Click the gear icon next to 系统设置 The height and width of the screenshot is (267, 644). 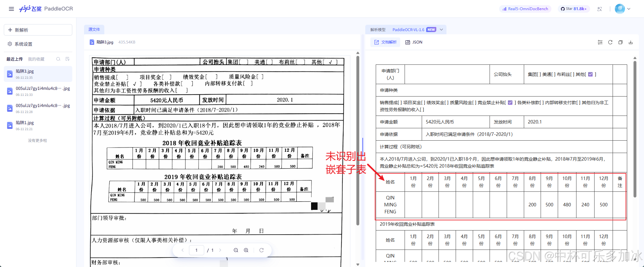[10, 44]
